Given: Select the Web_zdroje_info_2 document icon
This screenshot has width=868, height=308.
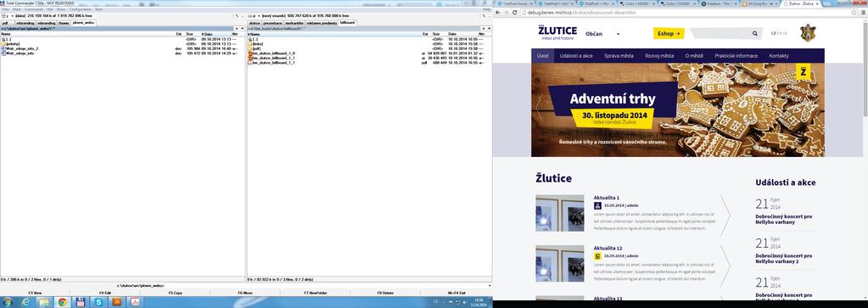Looking at the screenshot, I should pos(3,48).
